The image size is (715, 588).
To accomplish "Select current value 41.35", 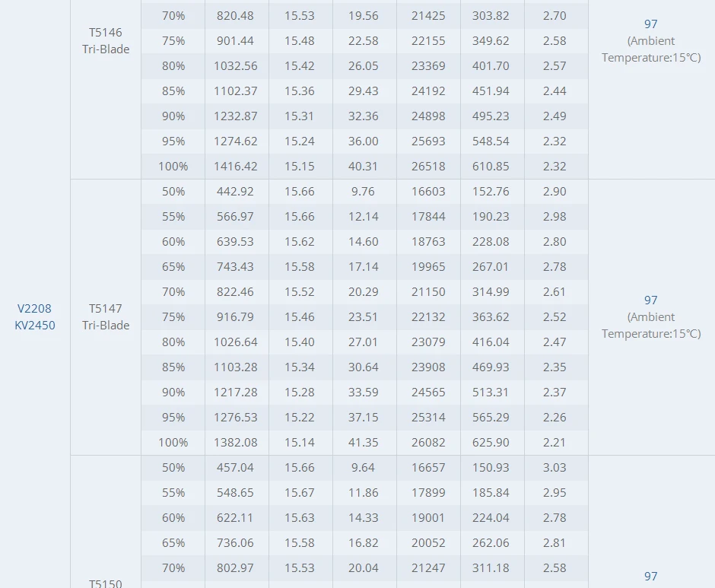I will point(363,442).
